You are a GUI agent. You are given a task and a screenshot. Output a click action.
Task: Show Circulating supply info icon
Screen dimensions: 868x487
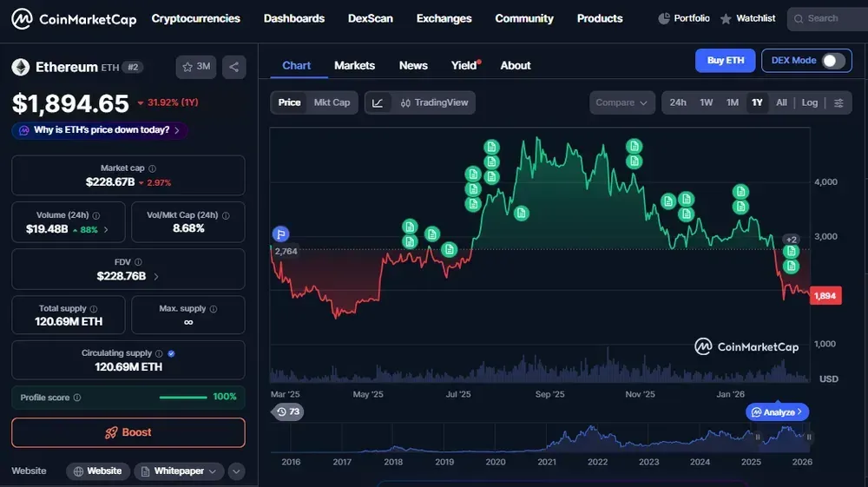click(x=159, y=353)
